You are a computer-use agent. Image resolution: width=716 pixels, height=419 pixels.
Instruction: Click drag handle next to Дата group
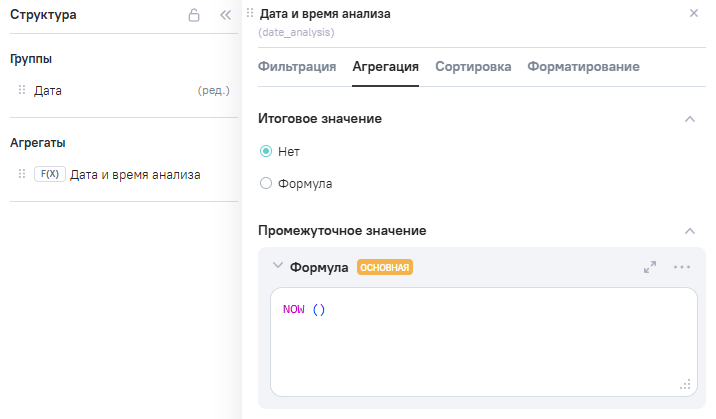(22, 90)
